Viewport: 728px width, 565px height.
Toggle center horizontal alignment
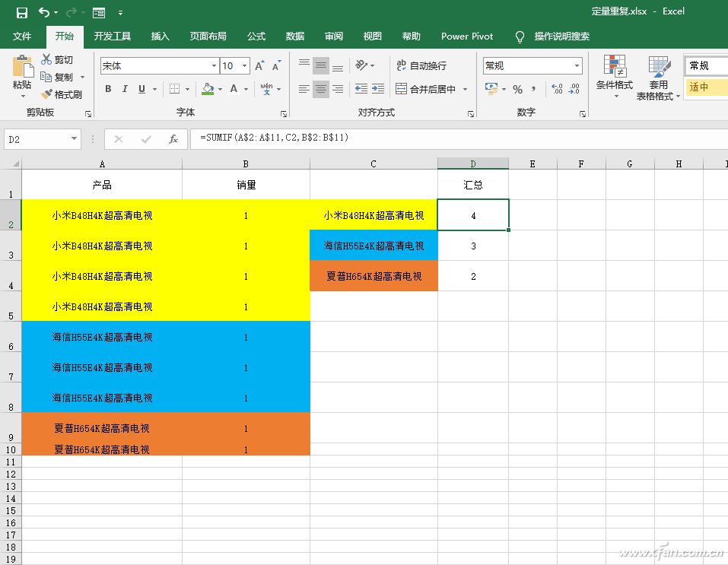point(321,89)
